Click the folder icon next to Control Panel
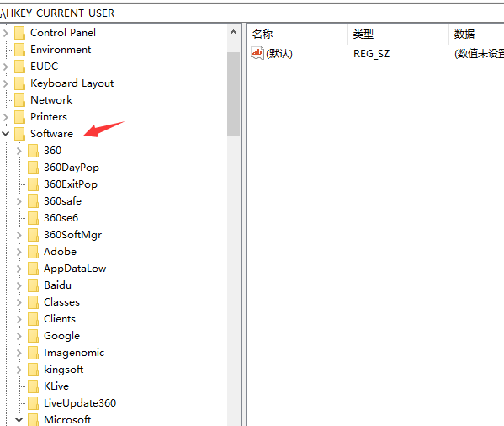Viewport: 504px width, 426px height. pos(19,33)
